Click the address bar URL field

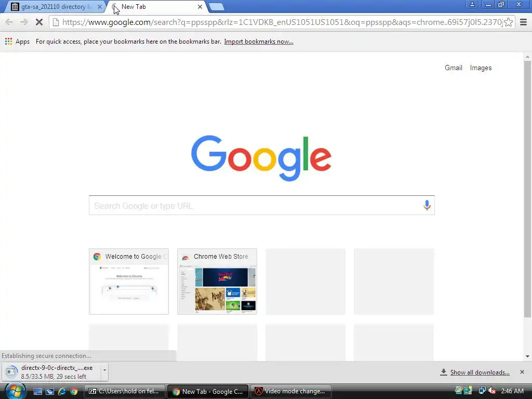tap(282, 22)
